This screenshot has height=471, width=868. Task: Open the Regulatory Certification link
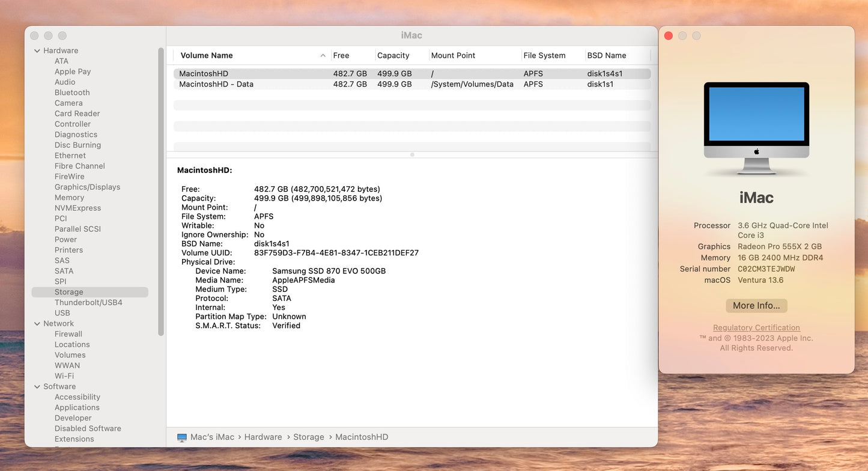(x=756, y=328)
